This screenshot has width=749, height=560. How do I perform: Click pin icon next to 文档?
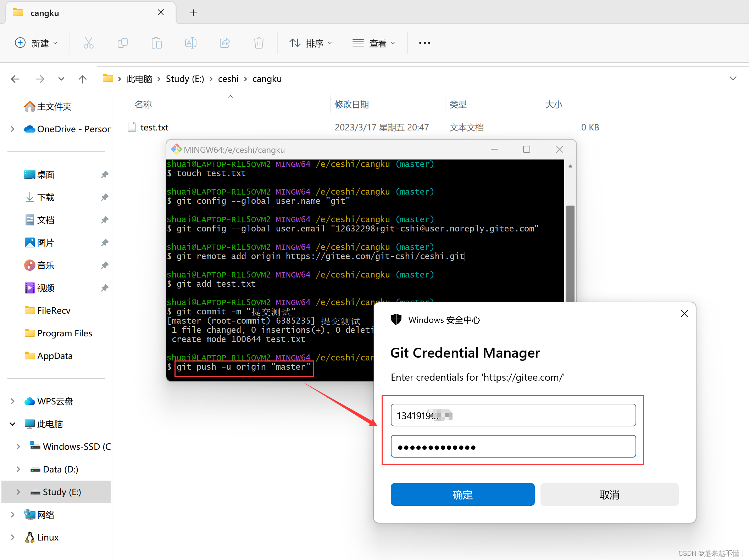tap(105, 220)
